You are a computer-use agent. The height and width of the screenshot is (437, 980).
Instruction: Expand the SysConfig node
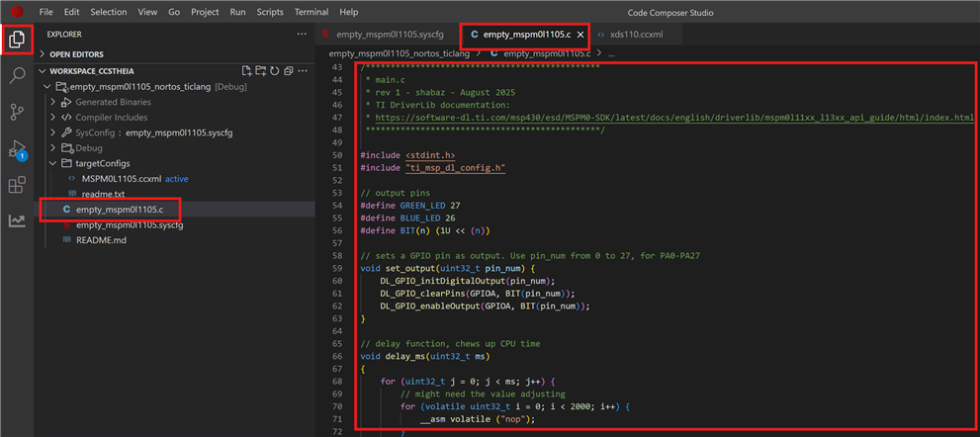(53, 132)
